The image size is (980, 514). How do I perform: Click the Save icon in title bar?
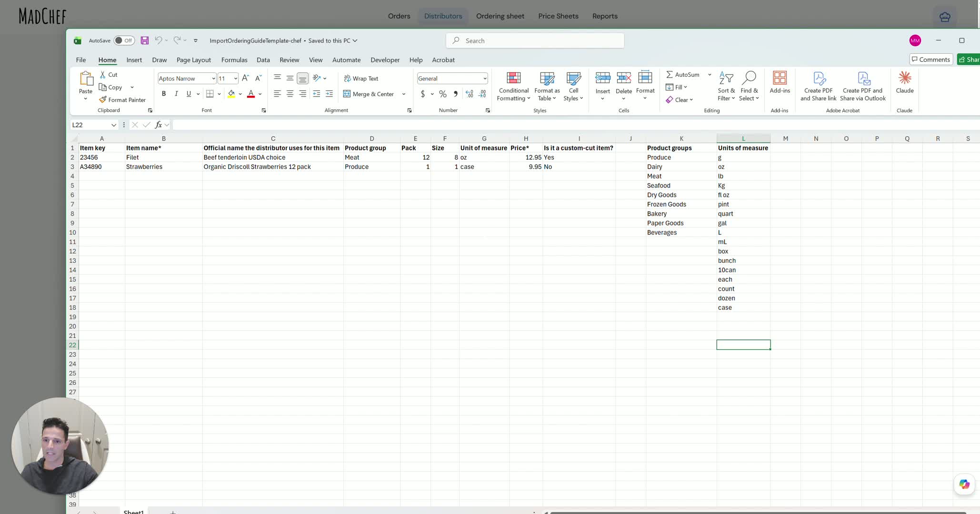tap(145, 40)
